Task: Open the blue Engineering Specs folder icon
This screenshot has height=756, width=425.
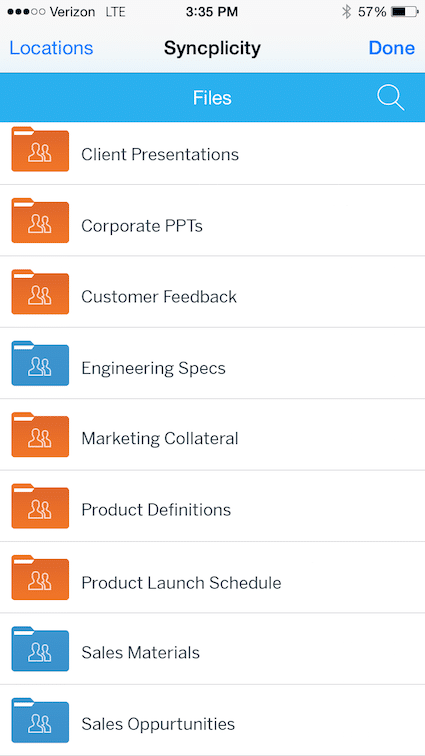Action: (40, 363)
